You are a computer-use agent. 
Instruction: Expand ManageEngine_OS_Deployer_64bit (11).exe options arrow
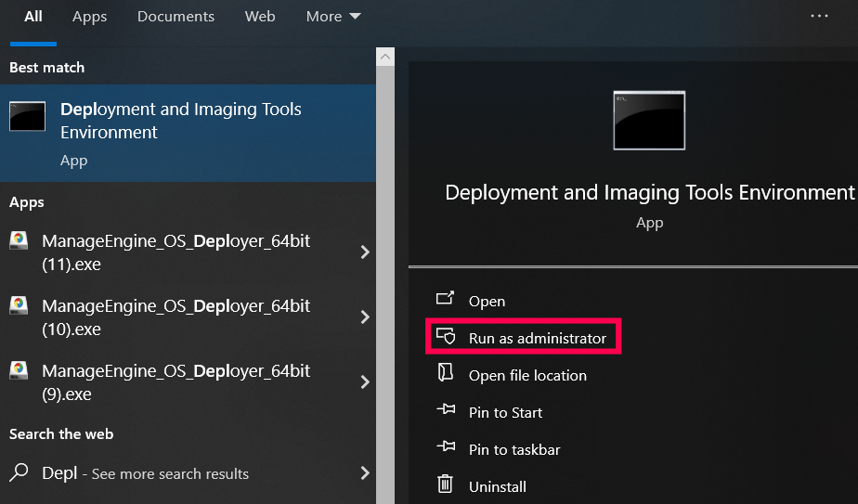pyautogui.click(x=365, y=252)
